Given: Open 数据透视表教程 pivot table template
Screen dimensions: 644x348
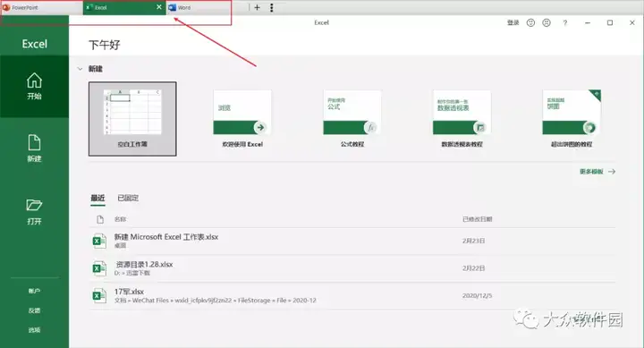Looking at the screenshot, I should 462,119.
